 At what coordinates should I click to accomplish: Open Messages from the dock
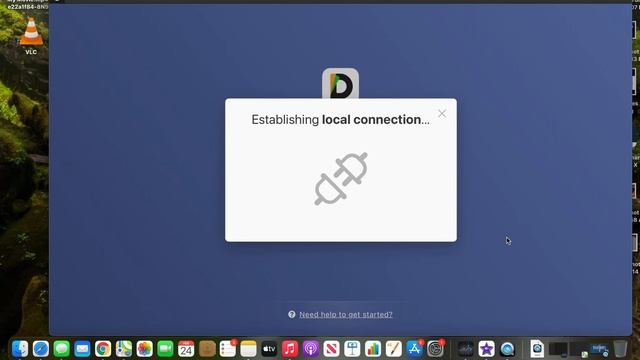pyautogui.click(x=62, y=349)
